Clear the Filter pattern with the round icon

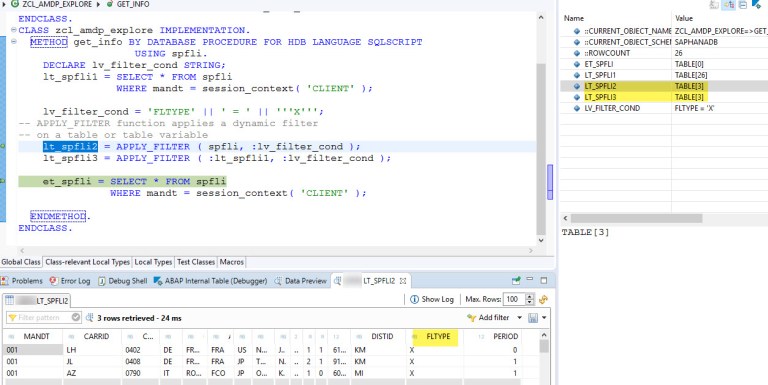(75, 317)
